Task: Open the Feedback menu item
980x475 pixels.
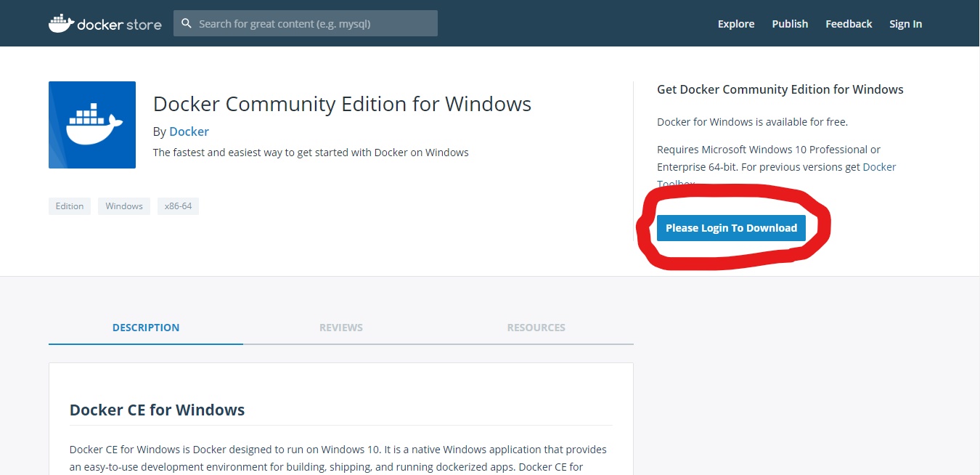Action: click(849, 24)
